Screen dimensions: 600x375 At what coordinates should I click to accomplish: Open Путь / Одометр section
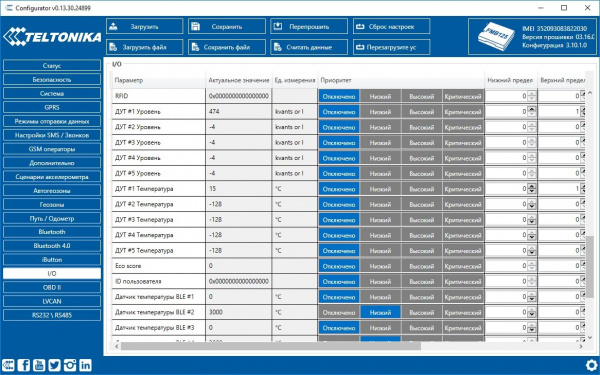(x=52, y=218)
